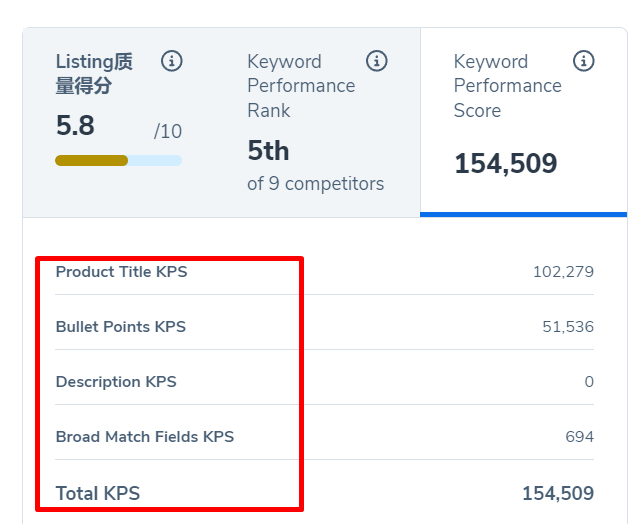
Task: Click the listing quality score progress bar
Action: click(x=118, y=160)
